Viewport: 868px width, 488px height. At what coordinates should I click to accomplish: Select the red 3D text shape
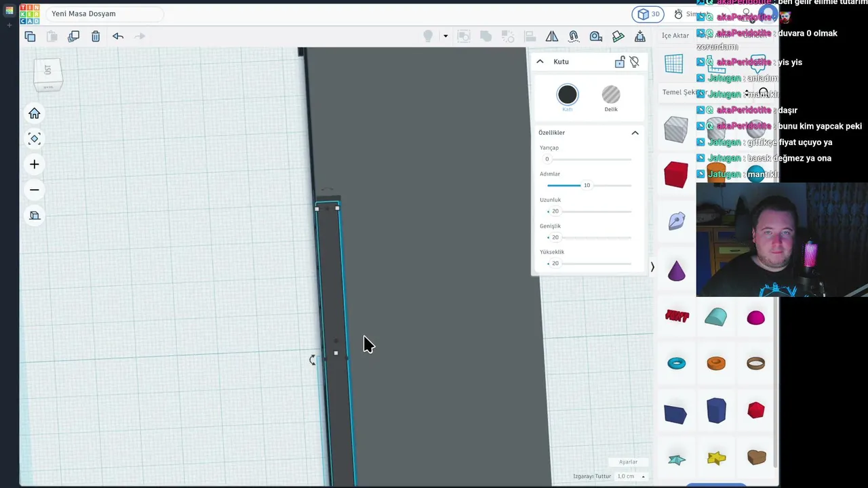point(677,317)
